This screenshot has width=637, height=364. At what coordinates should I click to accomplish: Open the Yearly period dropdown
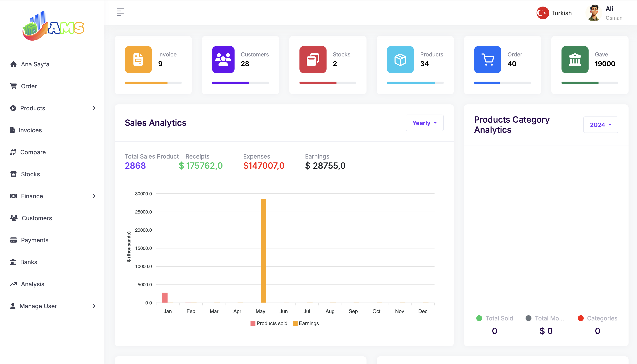pos(424,123)
